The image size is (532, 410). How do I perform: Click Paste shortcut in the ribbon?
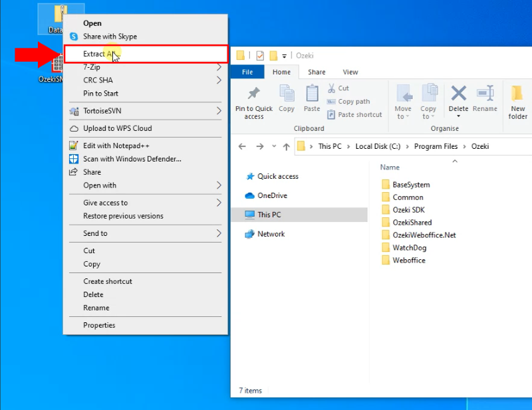pyautogui.click(x=354, y=114)
